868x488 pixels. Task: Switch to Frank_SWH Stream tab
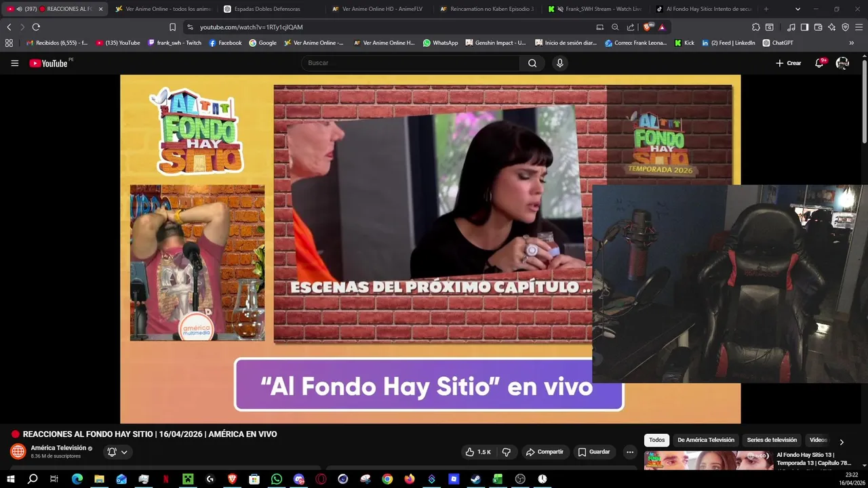595,9
